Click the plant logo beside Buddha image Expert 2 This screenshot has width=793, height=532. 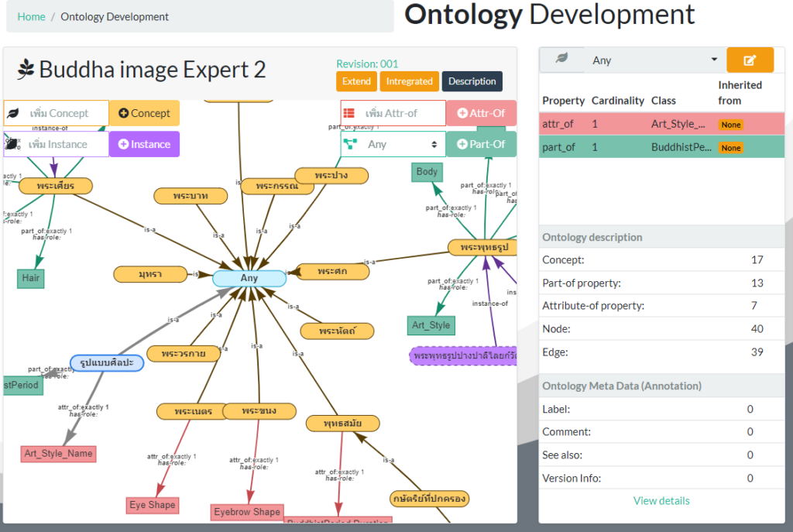point(26,70)
